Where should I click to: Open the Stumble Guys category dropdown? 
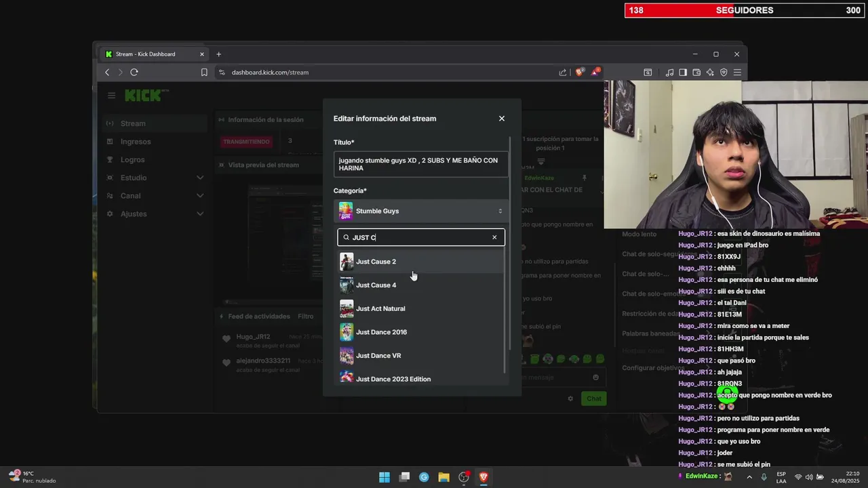click(421, 211)
